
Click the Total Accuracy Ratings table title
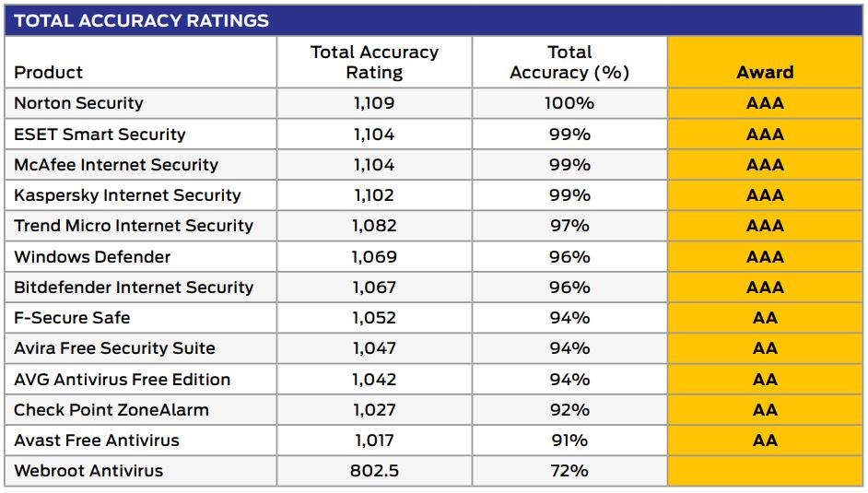(x=142, y=20)
